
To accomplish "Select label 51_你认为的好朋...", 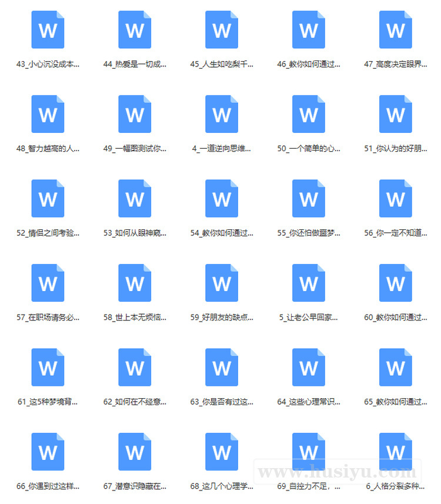I will click(396, 149).
